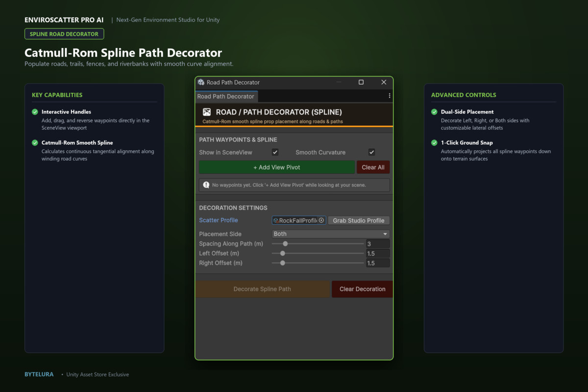Click the Right Offset value field
This screenshot has width=588, height=392.
pos(378,263)
